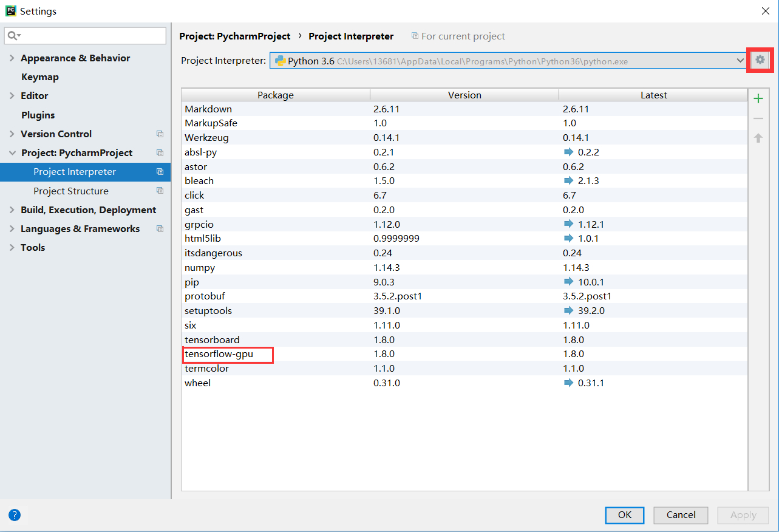Select astor package row
Image resolution: width=779 pixels, height=532 pixels.
click(464, 166)
